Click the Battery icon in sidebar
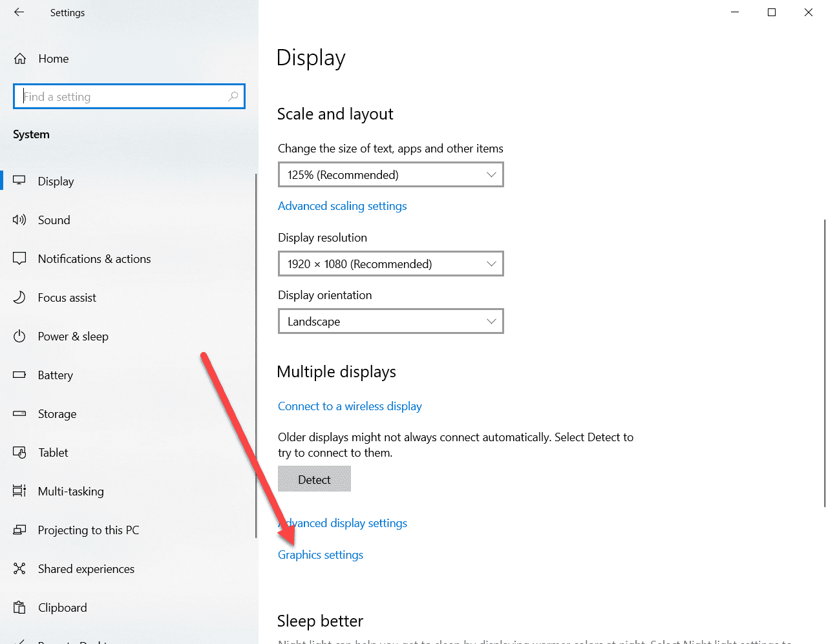This screenshot has height=644, width=826. pyautogui.click(x=19, y=375)
